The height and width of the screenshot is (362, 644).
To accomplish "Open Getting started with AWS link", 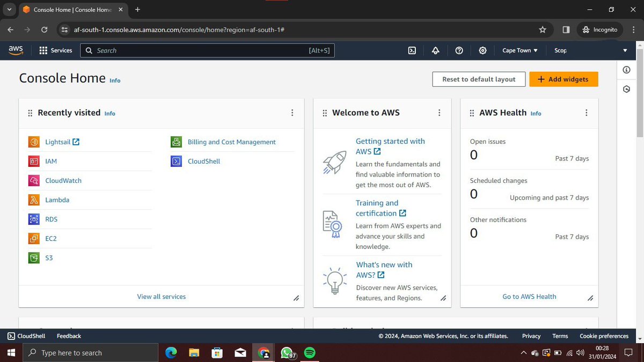I will 390,146.
